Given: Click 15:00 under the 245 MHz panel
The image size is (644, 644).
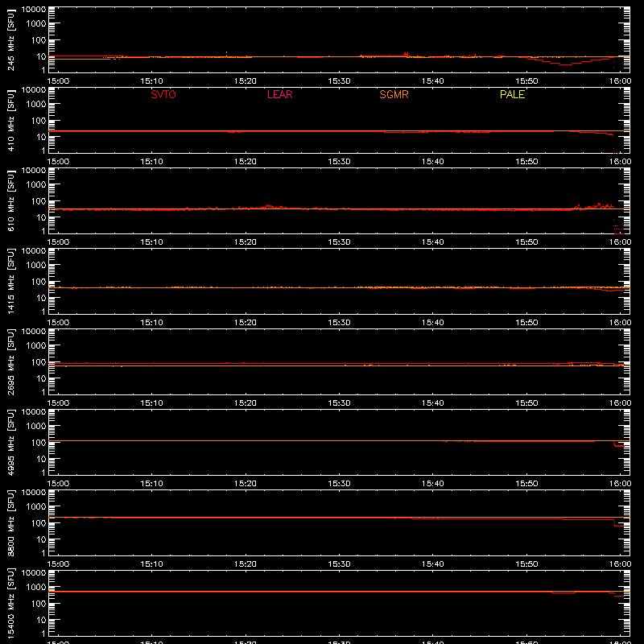Looking at the screenshot, I should click(x=58, y=81).
